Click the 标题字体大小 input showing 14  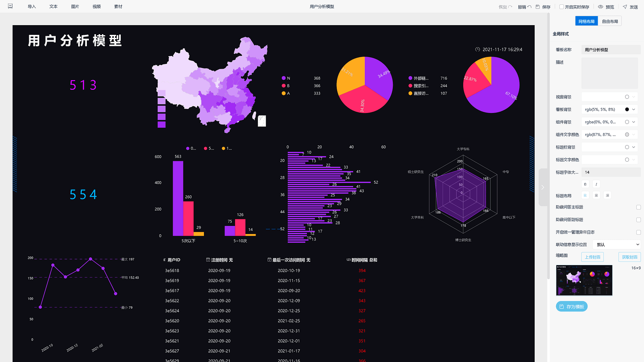pyautogui.click(x=611, y=172)
